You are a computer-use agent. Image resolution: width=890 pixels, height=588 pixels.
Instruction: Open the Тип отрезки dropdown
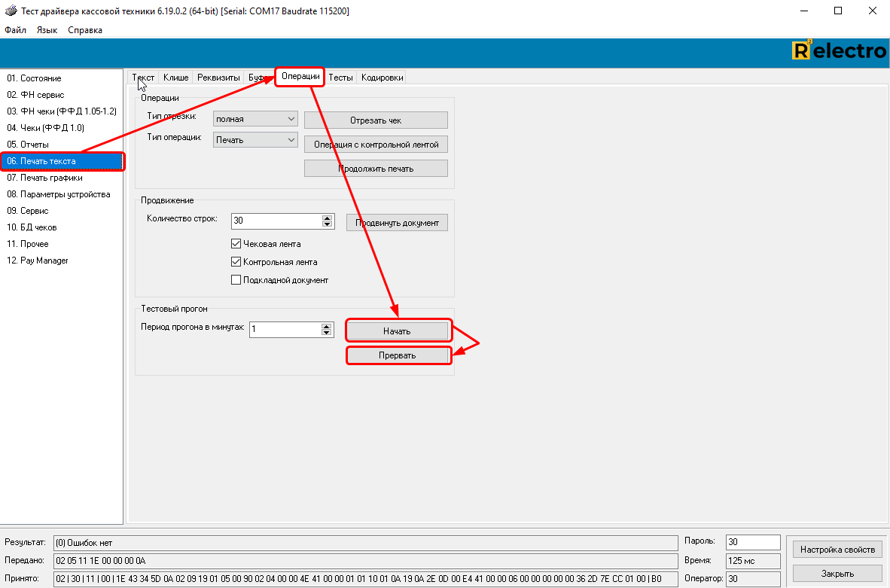255,119
